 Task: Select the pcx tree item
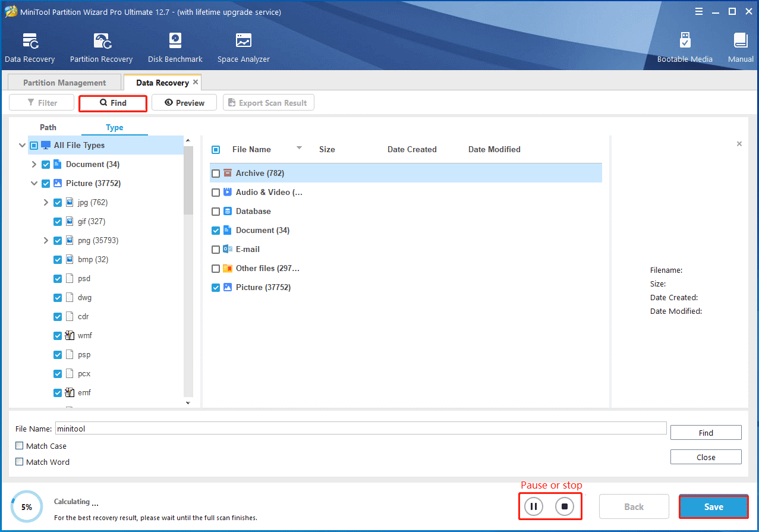pyautogui.click(x=84, y=373)
